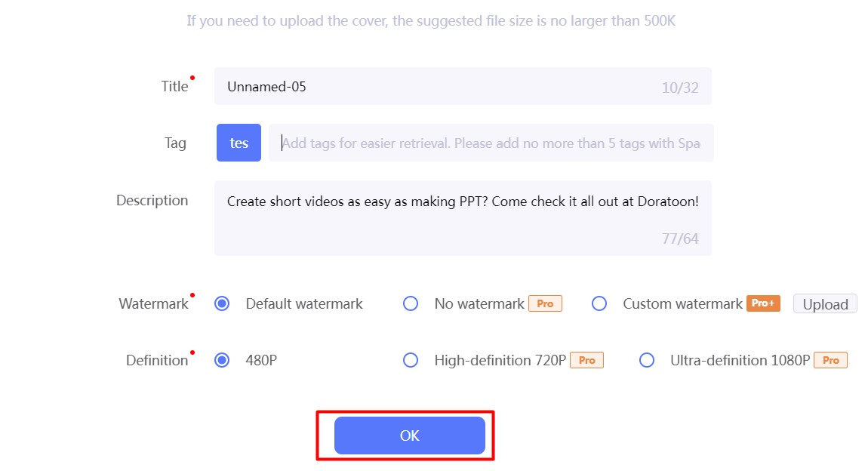Image resolution: width=868 pixels, height=471 pixels.
Task: Click the Description text area
Action: (462, 217)
